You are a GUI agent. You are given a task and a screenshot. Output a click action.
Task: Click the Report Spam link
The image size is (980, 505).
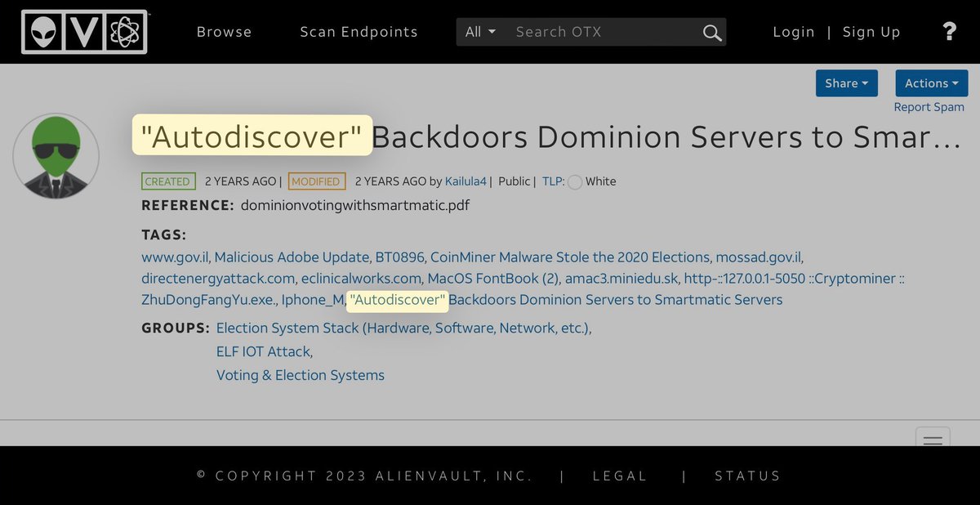[x=929, y=107]
